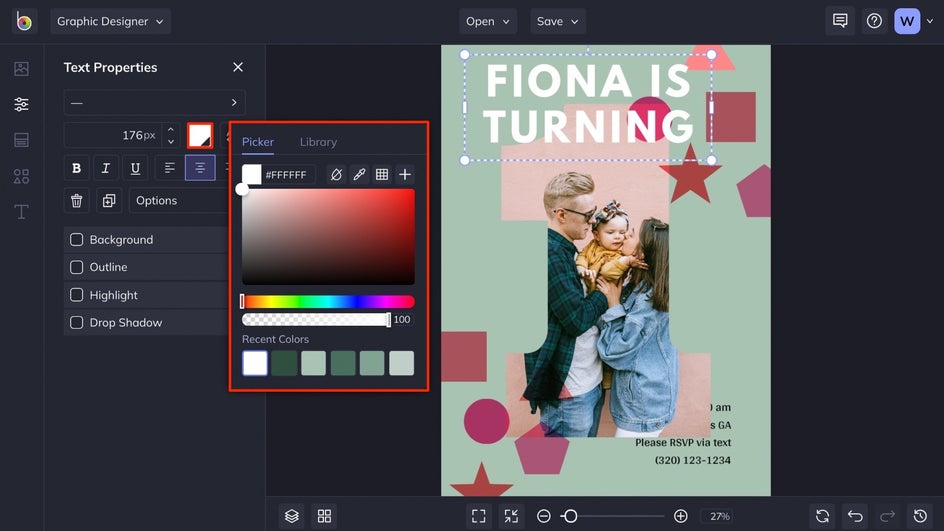Click the hue rainbow slider
This screenshot has height=531, width=944.
pyautogui.click(x=328, y=302)
